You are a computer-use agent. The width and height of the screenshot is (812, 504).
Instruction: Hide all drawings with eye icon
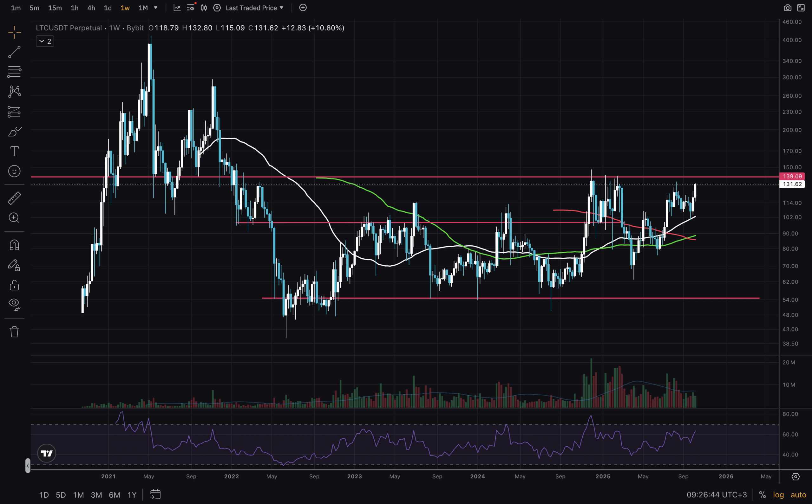coord(14,304)
